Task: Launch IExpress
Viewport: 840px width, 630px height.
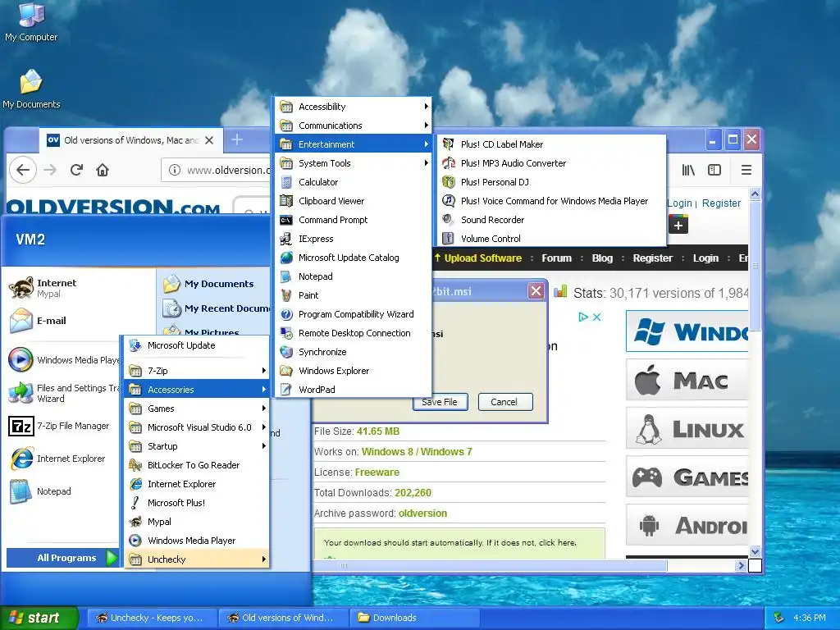Action: [354, 239]
